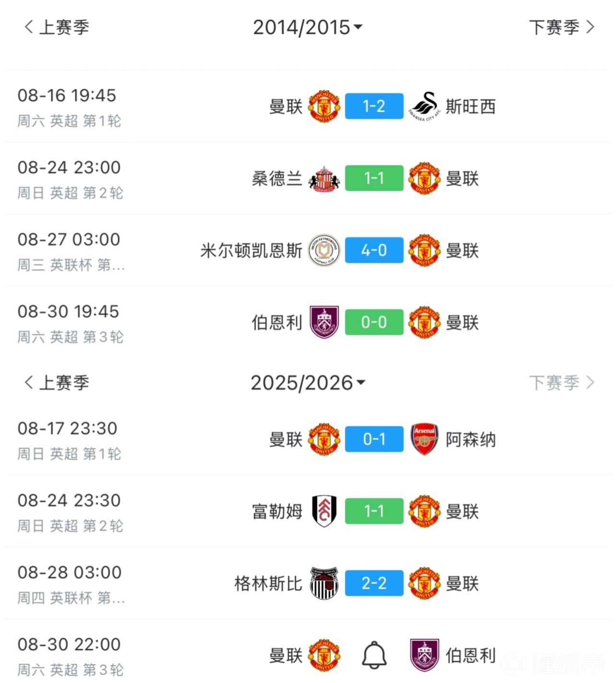Screen dimensions: 616x683
Task: Click the Swansea City club crest
Action: coord(425,106)
